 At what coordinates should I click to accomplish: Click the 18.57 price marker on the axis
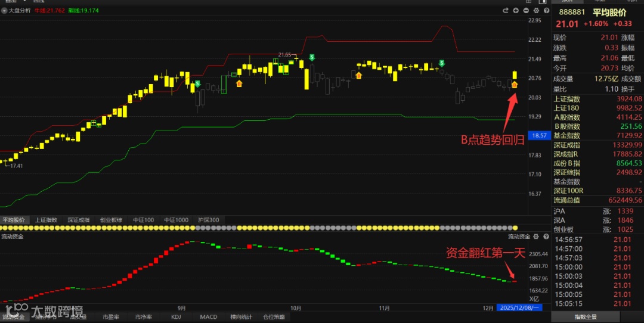(x=539, y=135)
